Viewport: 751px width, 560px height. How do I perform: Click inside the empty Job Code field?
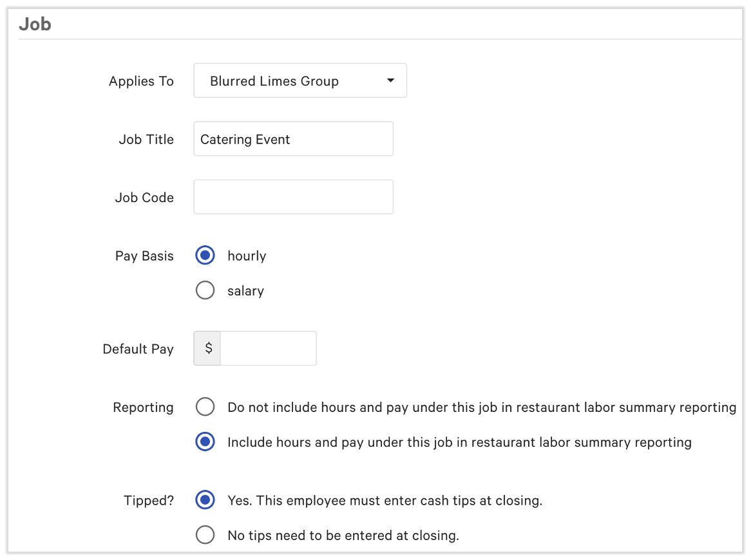click(293, 196)
